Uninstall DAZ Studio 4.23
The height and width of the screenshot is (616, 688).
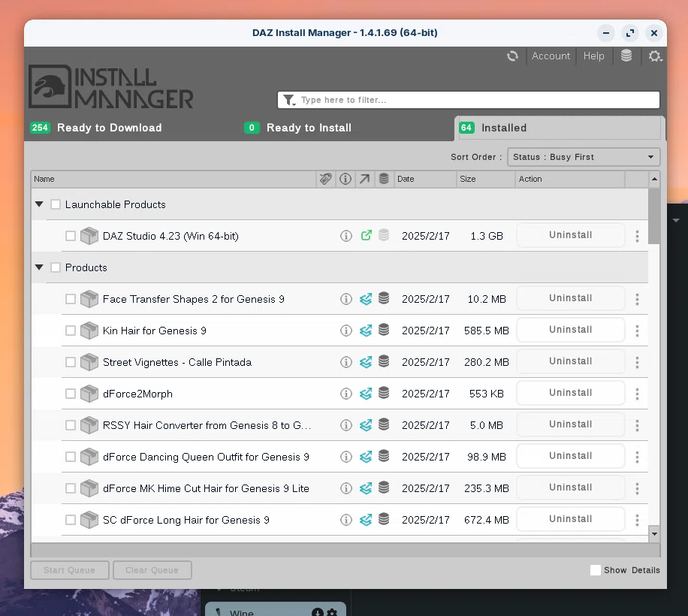tap(570, 235)
